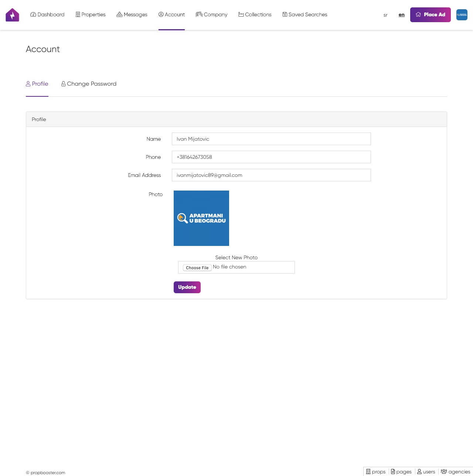
Task: Click into the Name field
Action: point(271,139)
